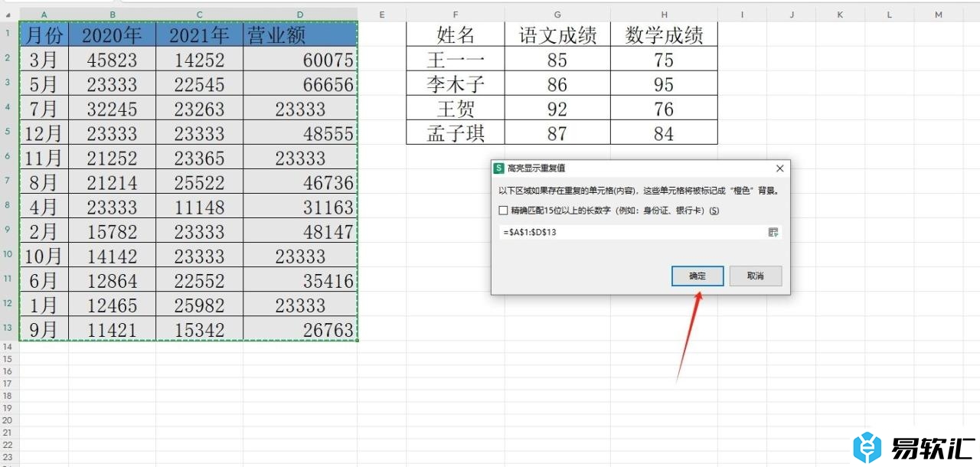
Task: Select column C header
Action: (200, 15)
